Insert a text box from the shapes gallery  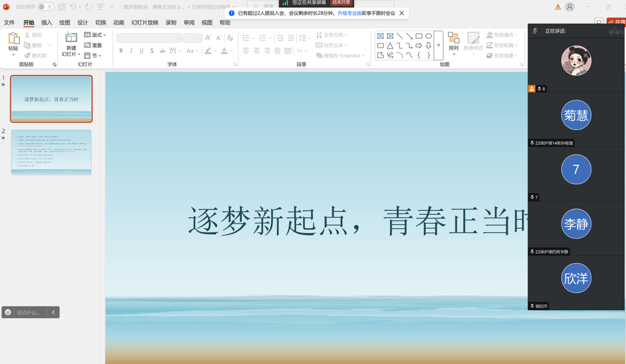[x=380, y=36]
